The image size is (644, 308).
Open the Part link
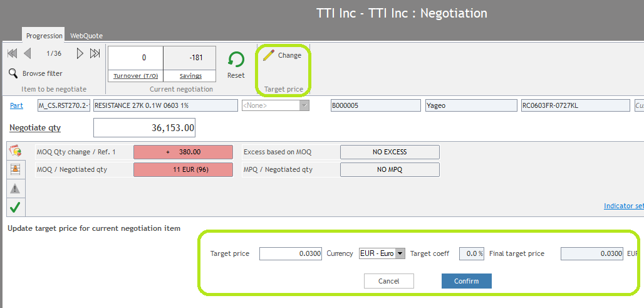tap(17, 105)
